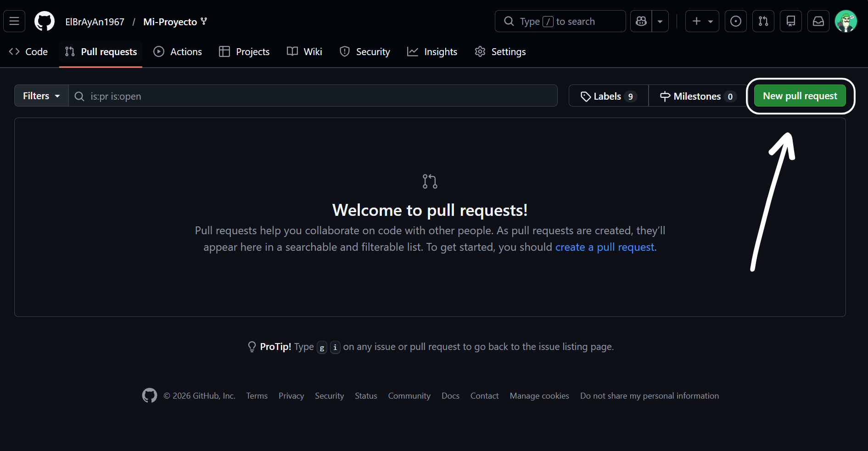The height and width of the screenshot is (451, 868).
Task: Focus the is:pr is:open search field
Action: [x=313, y=96]
